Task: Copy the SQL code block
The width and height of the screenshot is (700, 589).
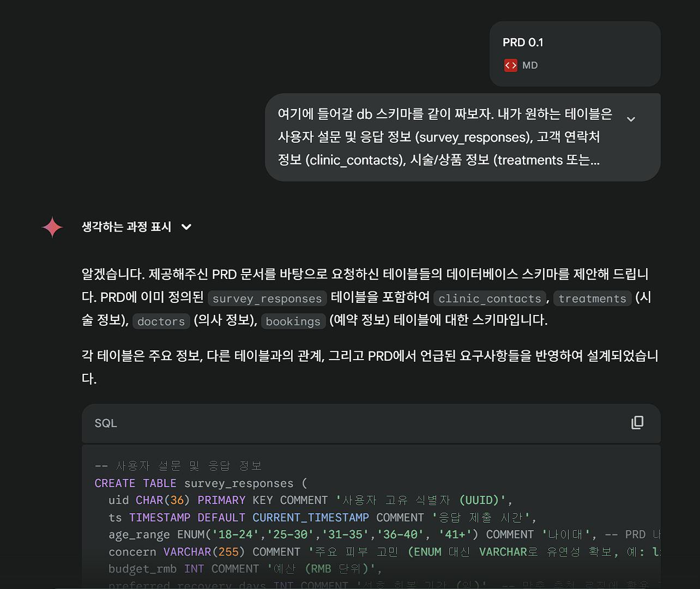Action: (x=637, y=423)
